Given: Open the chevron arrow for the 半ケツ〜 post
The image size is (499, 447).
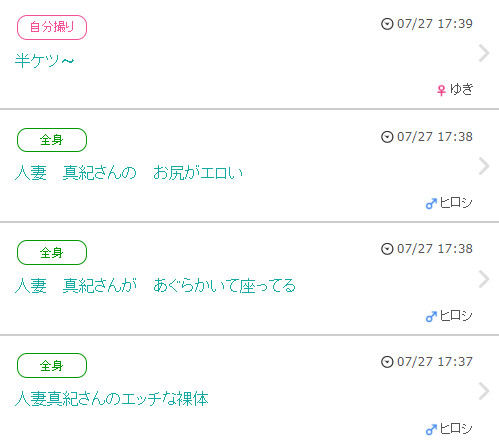Looking at the screenshot, I should [484, 53].
